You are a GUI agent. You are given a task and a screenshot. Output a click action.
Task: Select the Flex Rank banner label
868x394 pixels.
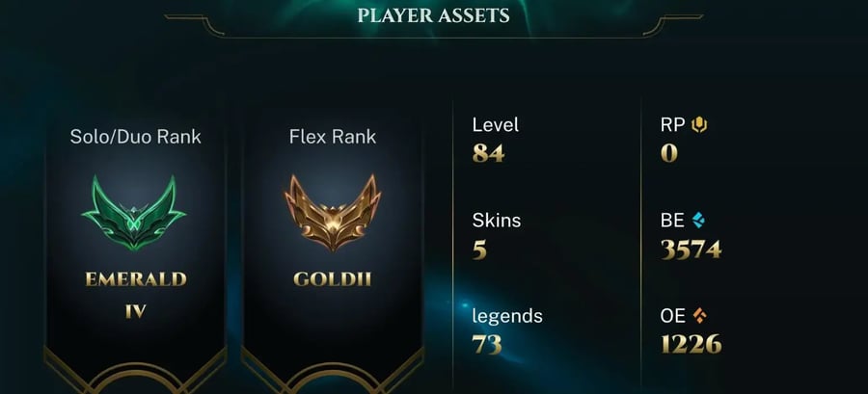pyautogui.click(x=332, y=137)
